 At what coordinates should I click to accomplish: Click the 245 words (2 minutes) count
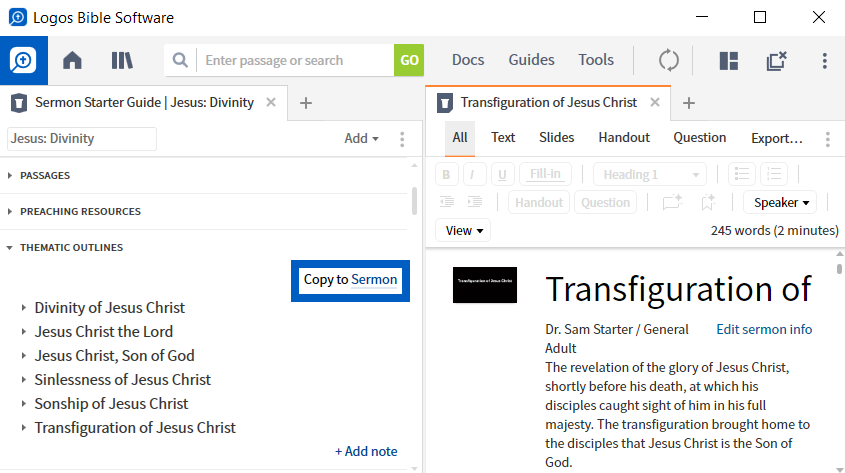[774, 231]
